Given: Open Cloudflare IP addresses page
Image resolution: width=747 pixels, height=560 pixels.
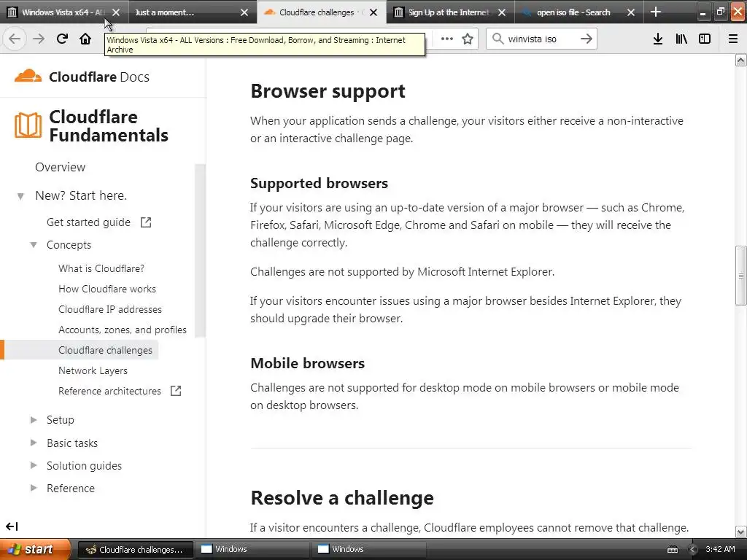Looking at the screenshot, I should coord(110,309).
